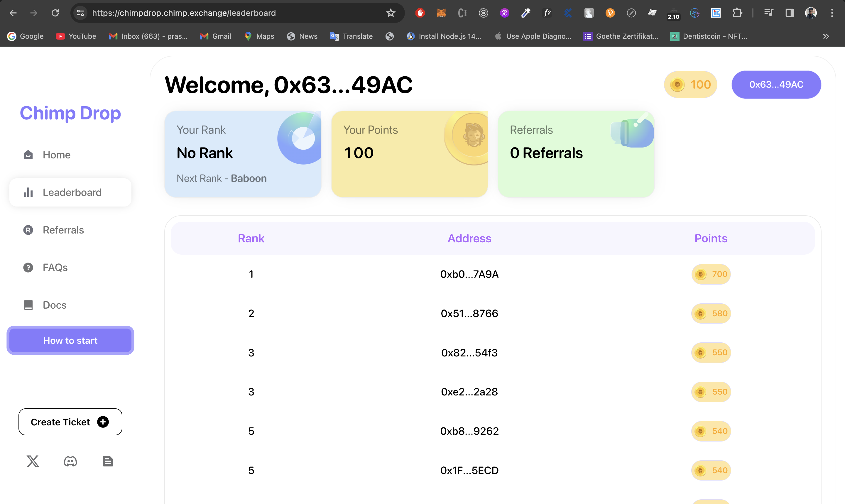Open the site information control in address bar

coord(80,13)
